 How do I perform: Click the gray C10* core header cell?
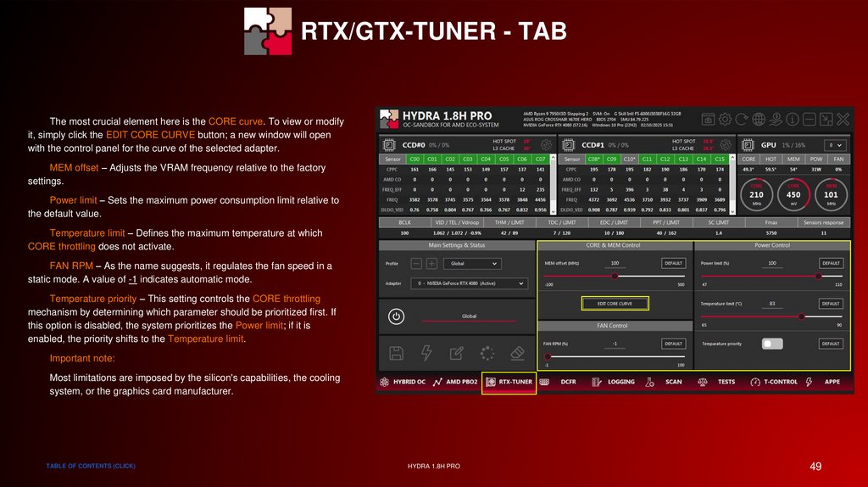630,159
